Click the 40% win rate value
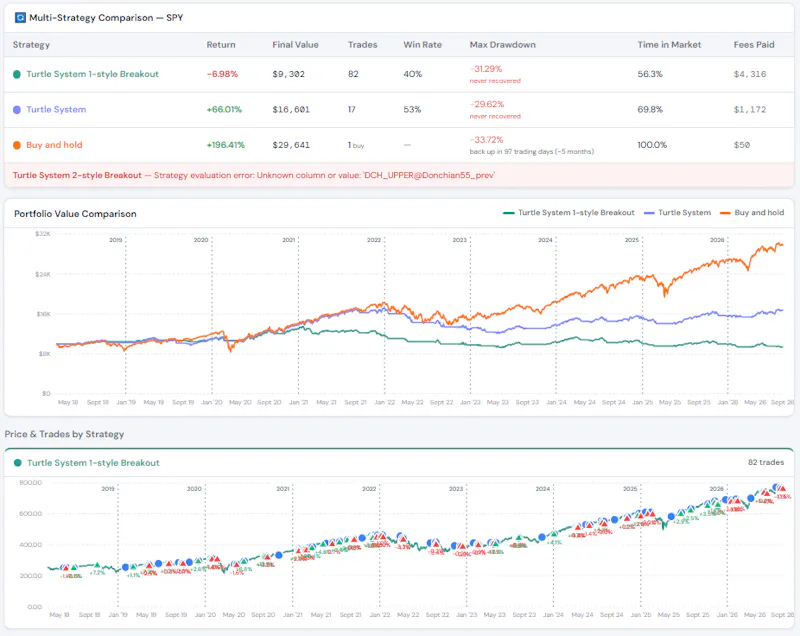This screenshot has width=800, height=636. click(x=413, y=74)
